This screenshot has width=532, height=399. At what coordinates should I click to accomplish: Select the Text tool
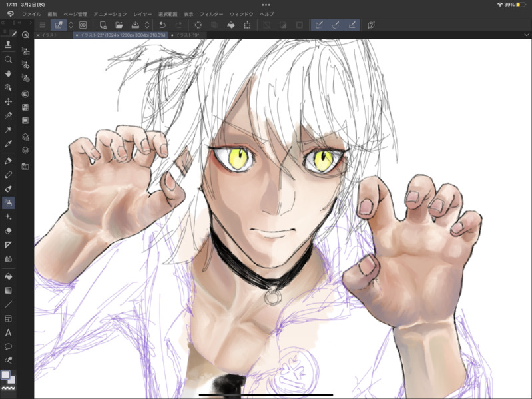[x=8, y=332]
